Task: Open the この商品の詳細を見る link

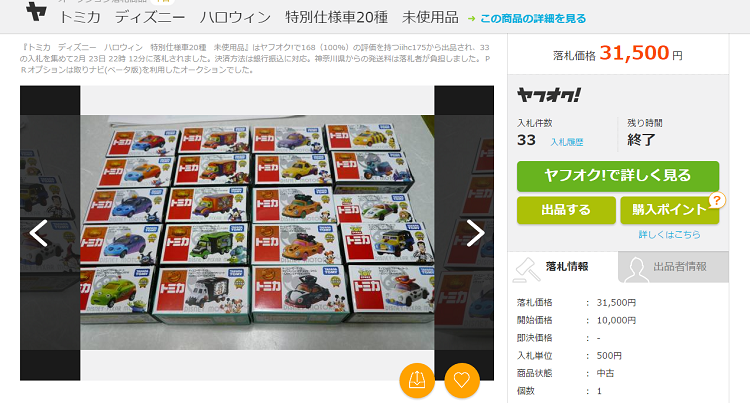Action: coord(533,19)
